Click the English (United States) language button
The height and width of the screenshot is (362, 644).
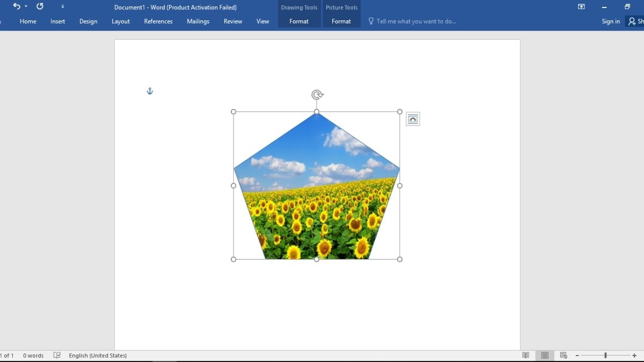(98, 356)
